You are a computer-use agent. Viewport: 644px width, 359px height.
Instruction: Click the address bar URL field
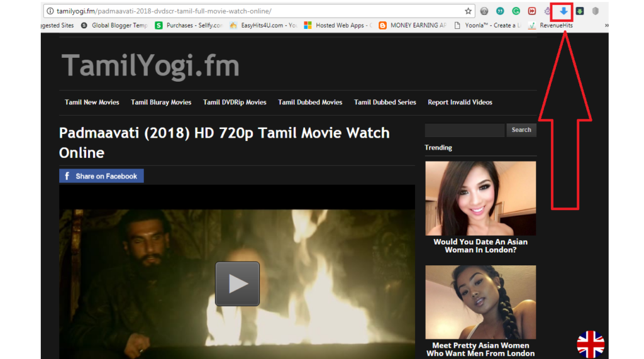pos(258,11)
